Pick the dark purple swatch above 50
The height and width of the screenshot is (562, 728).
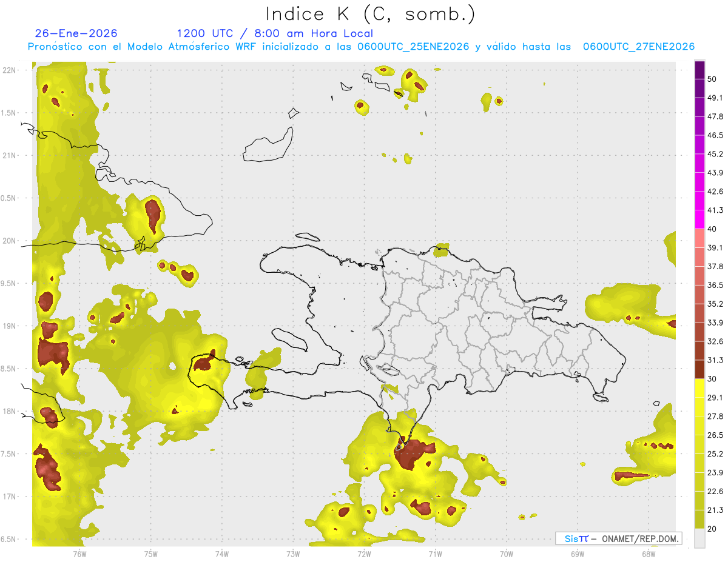[700, 70]
